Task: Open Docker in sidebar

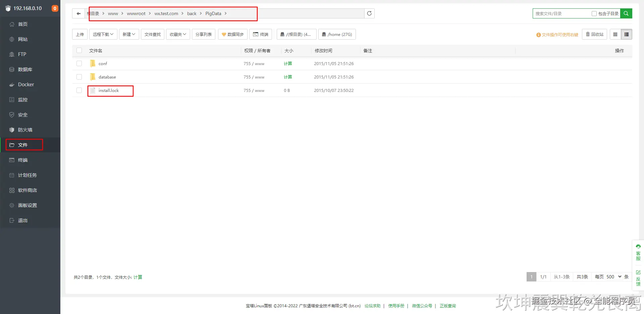Action: (30, 85)
